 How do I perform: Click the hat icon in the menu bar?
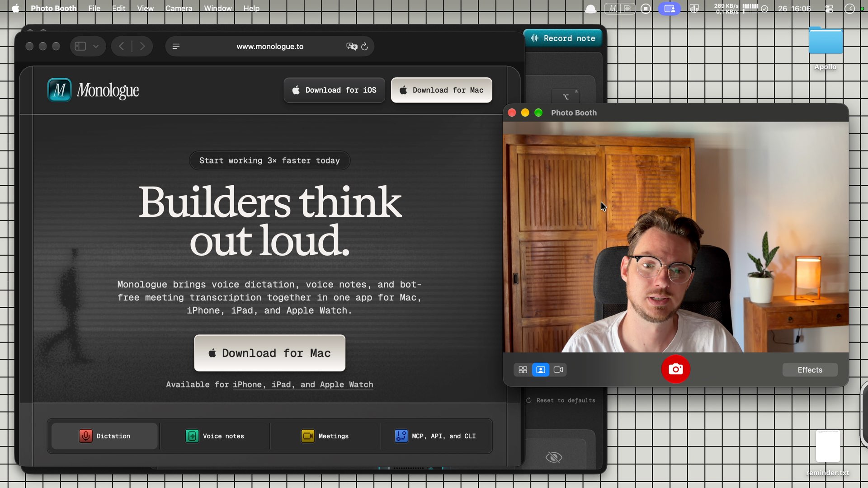coord(590,9)
